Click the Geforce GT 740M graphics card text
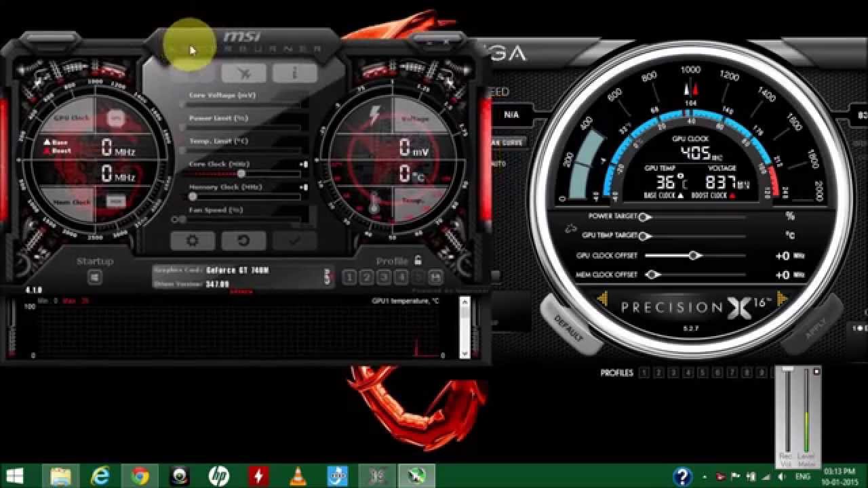The image size is (868, 488). pyautogui.click(x=237, y=270)
